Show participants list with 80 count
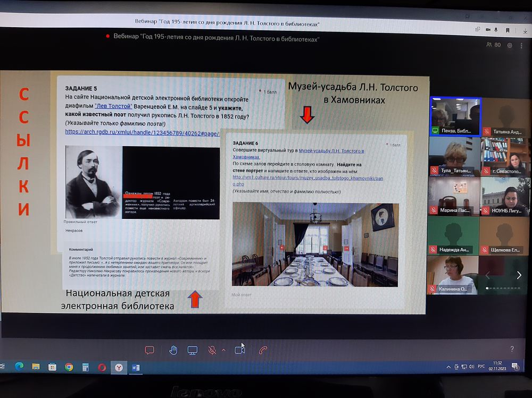This screenshot has width=532, height=398. (x=493, y=45)
